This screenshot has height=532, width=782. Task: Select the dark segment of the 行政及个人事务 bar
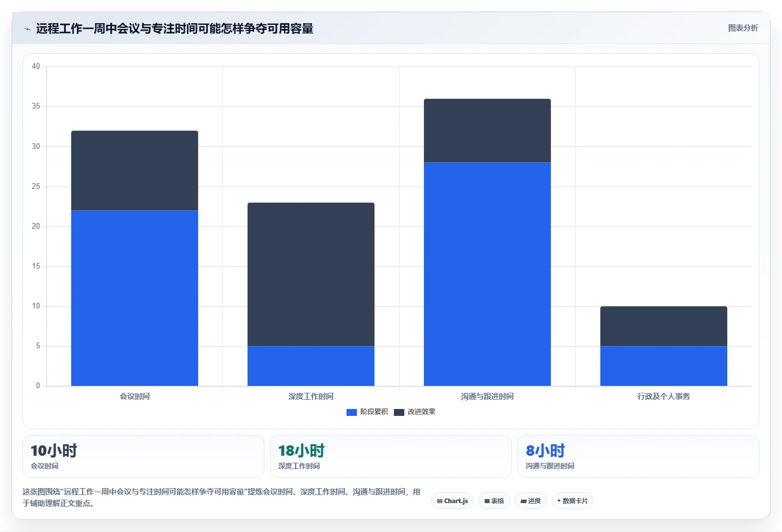tap(664, 326)
